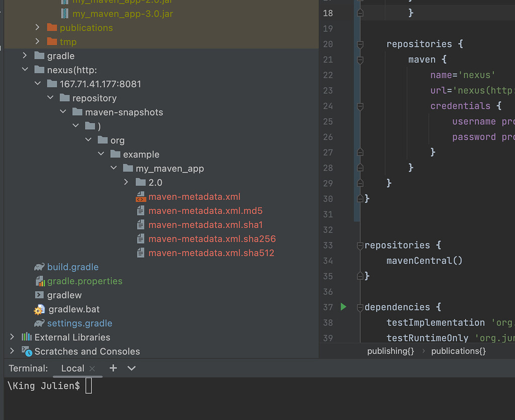Fold the maven block at line 21
This screenshot has width=515, height=420.
coord(360,60)
